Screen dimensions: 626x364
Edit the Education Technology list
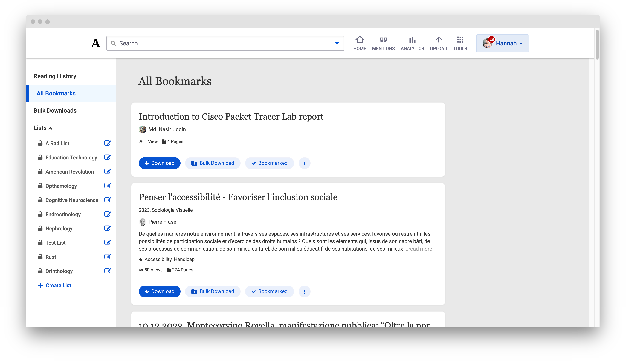click(107, 157)
